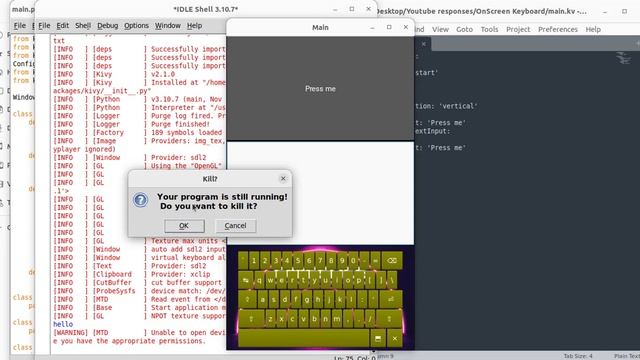
Task: Tap the '5' key on virtual keyboard
Action: coord(298,260)
